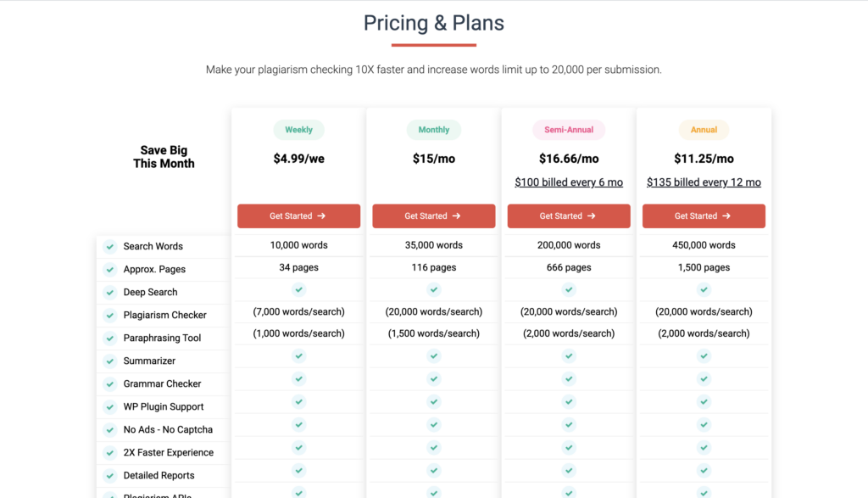Image resolution: width=868 pixels, height=498 pixels.
Task: Click the checkmark icon beside Plagiarism Checker
Action: [x=109, y=315]
